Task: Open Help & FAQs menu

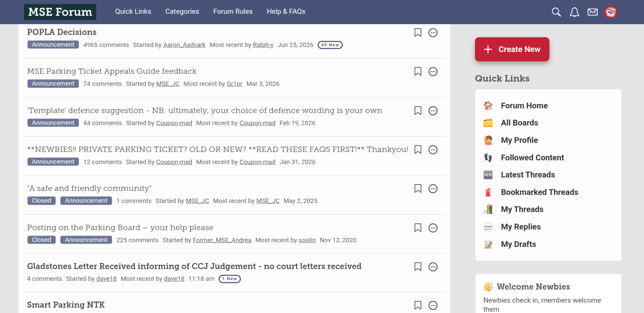Action: 286,12
